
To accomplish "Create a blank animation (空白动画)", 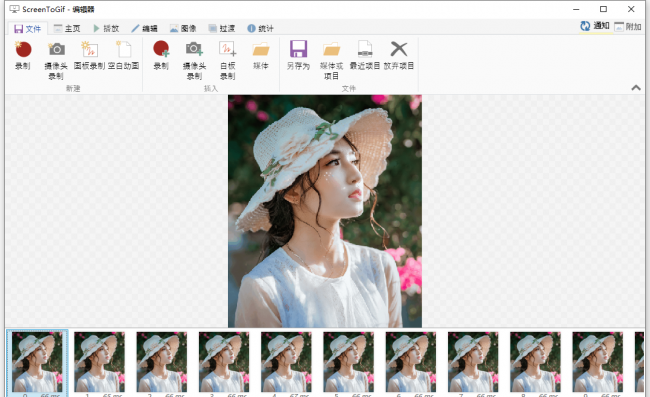I will (x=124, y=56).
